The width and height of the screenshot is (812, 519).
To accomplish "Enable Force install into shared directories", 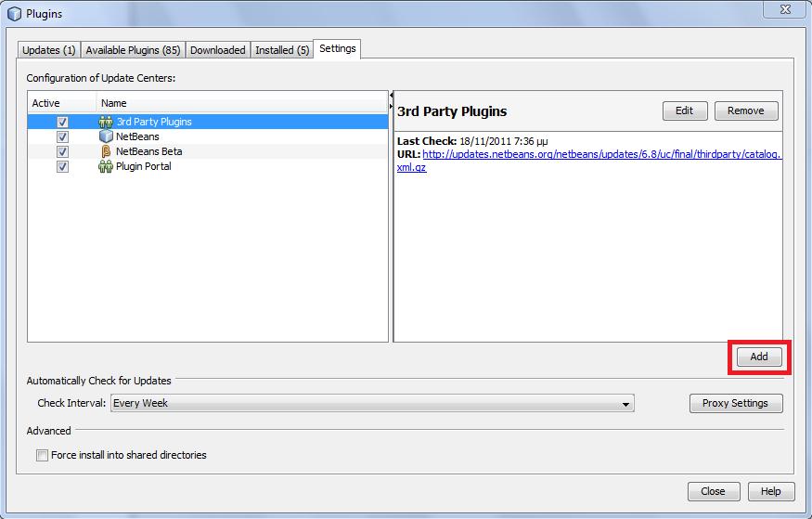I will pyautogui.click(x=42, y=455).
